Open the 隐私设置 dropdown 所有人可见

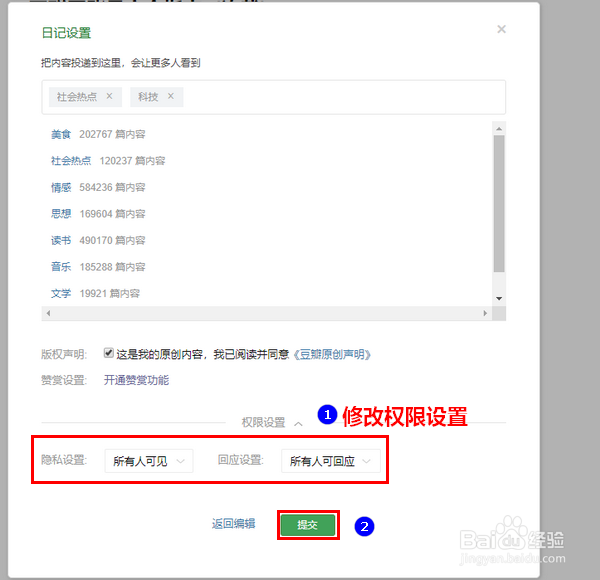(149, 461)
